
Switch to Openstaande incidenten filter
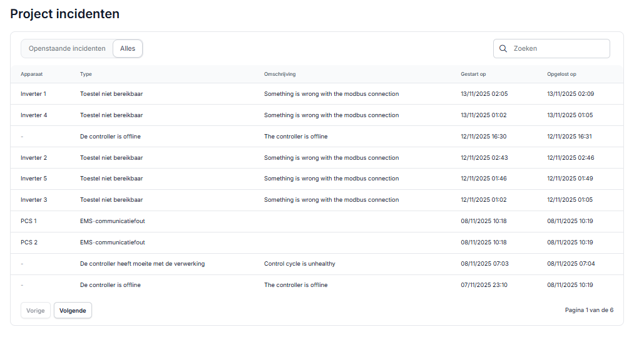[x=67, y=49]
